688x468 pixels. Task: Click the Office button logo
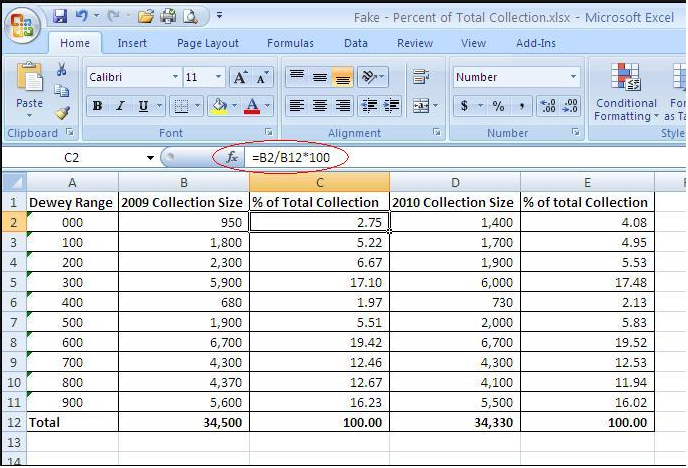23,24
